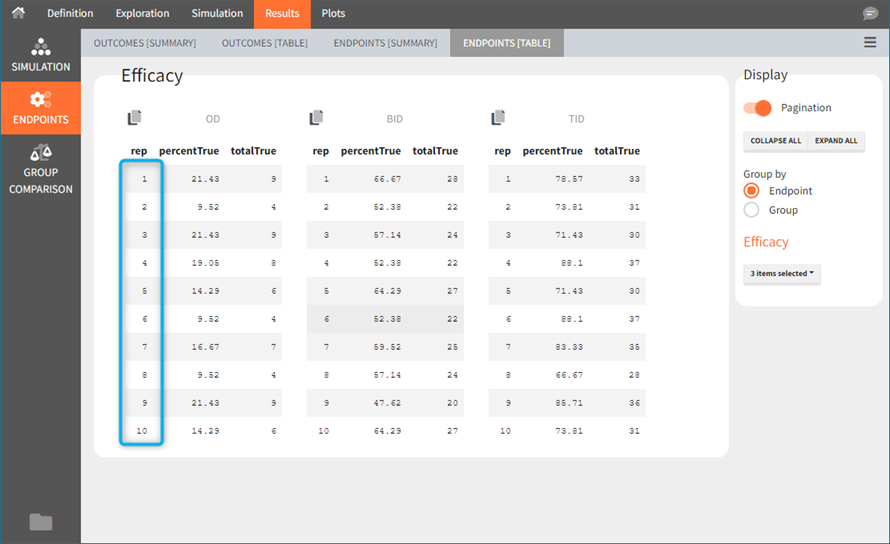
Task: Select the Group radio button option
Action: (x=752, y=210)
